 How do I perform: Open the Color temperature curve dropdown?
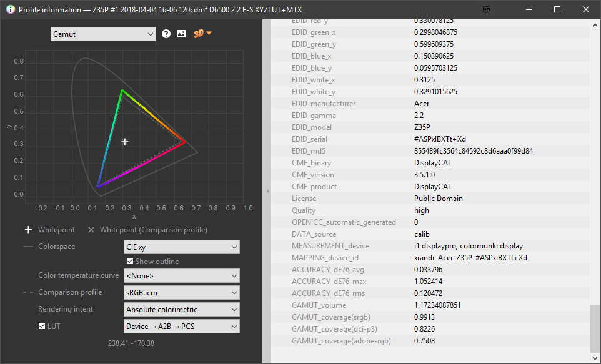coord(182,276)
